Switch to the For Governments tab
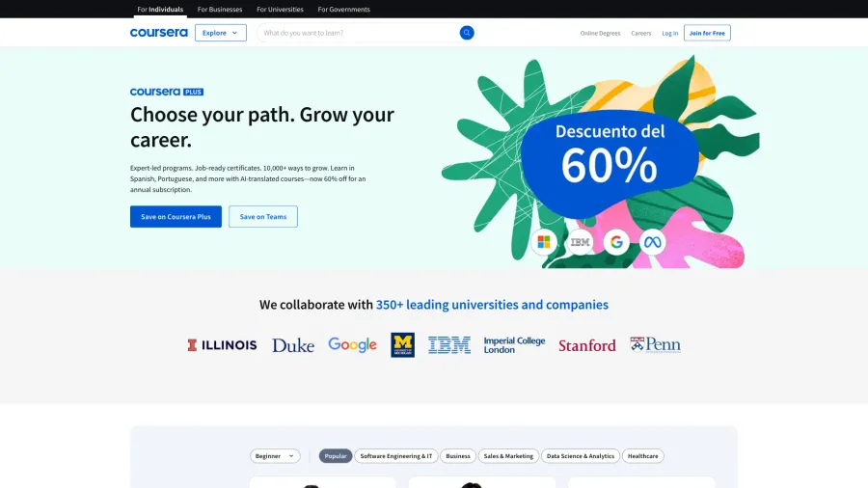Screen dimensions: 868x488 [343, 10]
